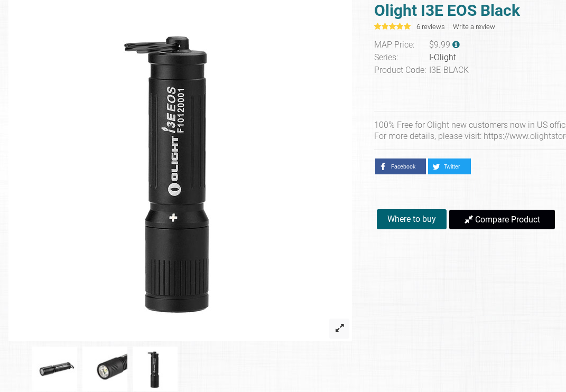
Task: Click the Compare Product button
Action: (x=502, y=219)
